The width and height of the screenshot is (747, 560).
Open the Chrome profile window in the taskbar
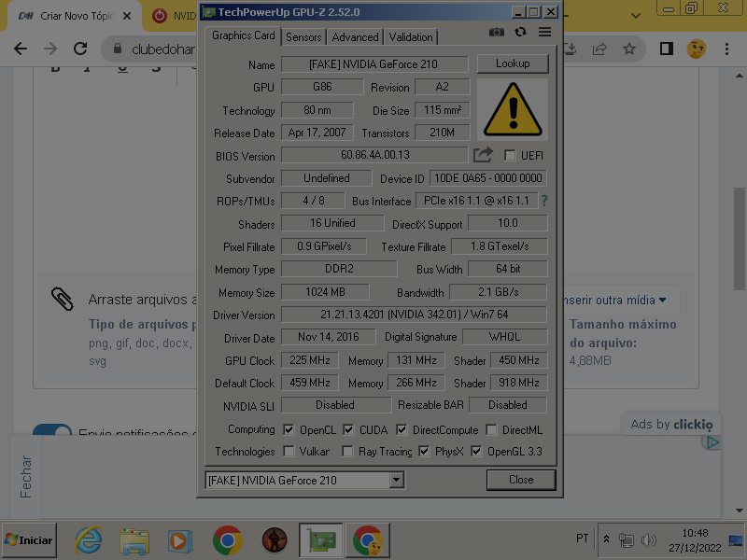point(368,540)
